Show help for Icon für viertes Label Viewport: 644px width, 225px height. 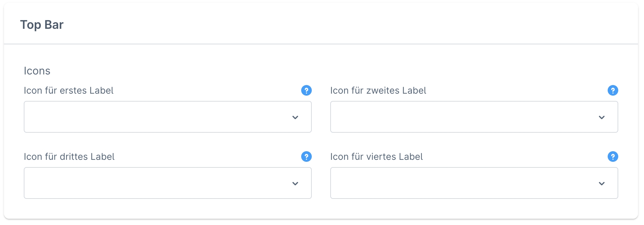[x=613, y=157]
